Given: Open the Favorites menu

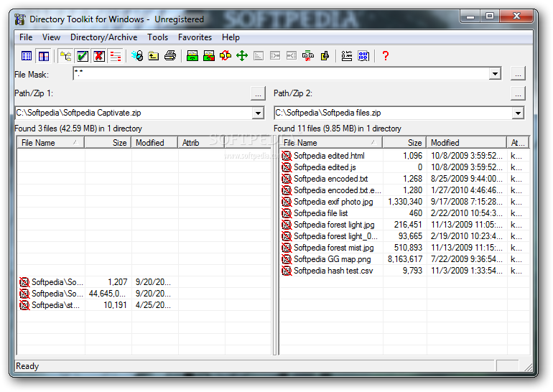Looking at the screenshot, I should coord(195,37).
